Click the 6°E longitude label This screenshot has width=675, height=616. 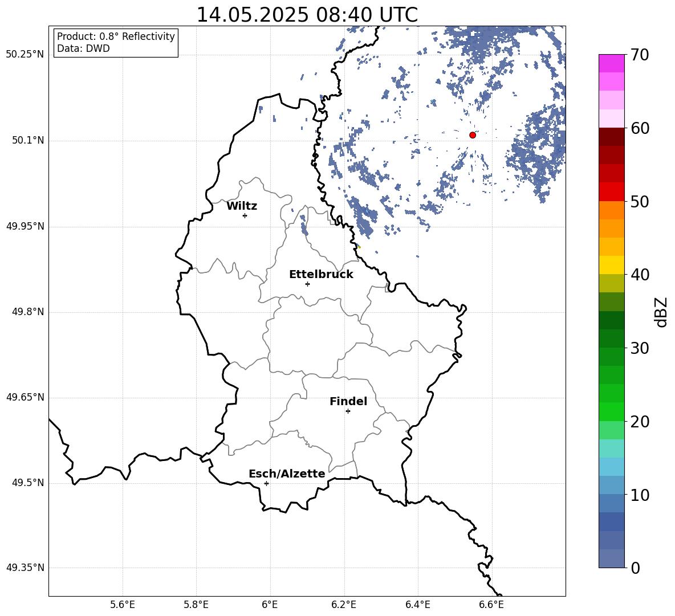(270, 605)
